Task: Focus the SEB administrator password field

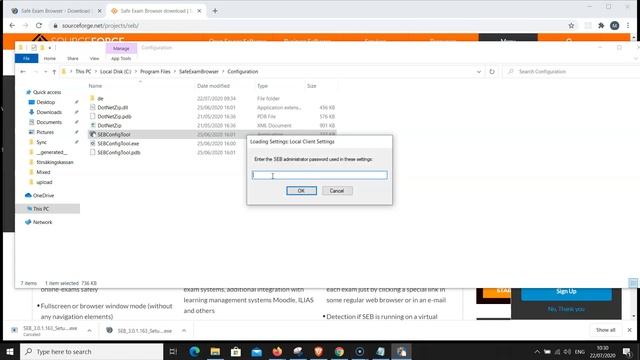Action: click(x=320, y=175)
